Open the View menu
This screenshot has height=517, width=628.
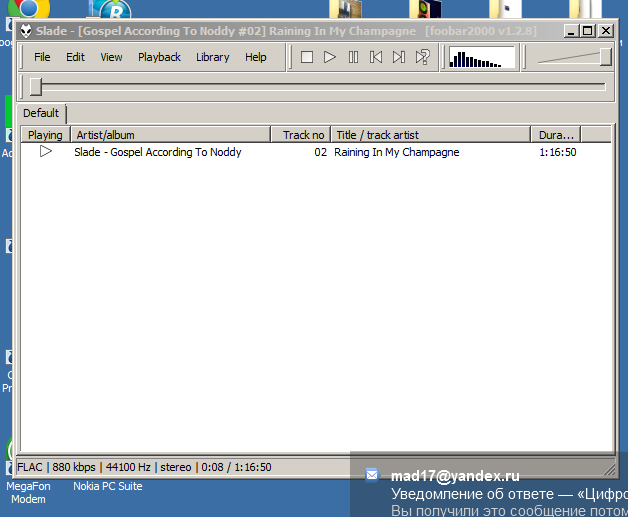coord(111,57)
